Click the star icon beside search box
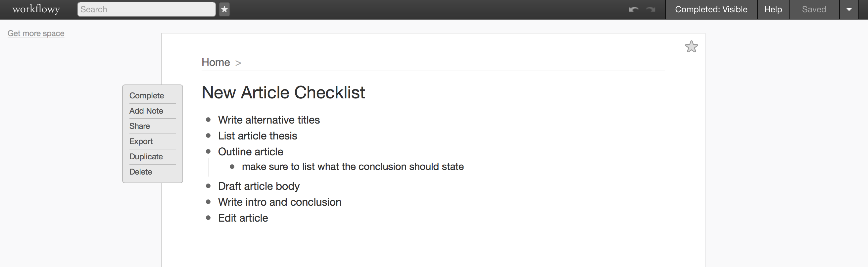This screenshot has width=868, height=267. pyautogui.click(x=224, y=9)
